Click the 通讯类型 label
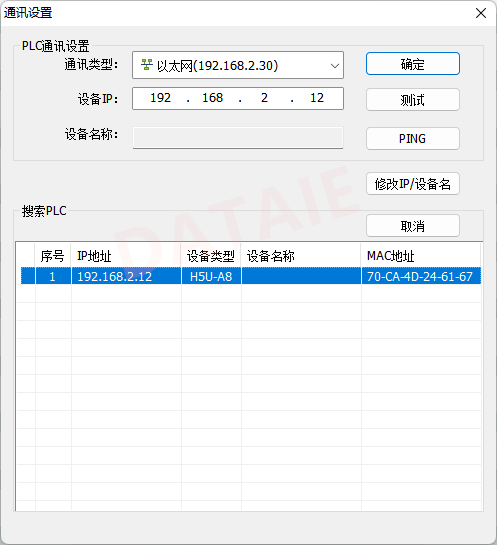Screen dimensions: 497x545 coord(91,64)
